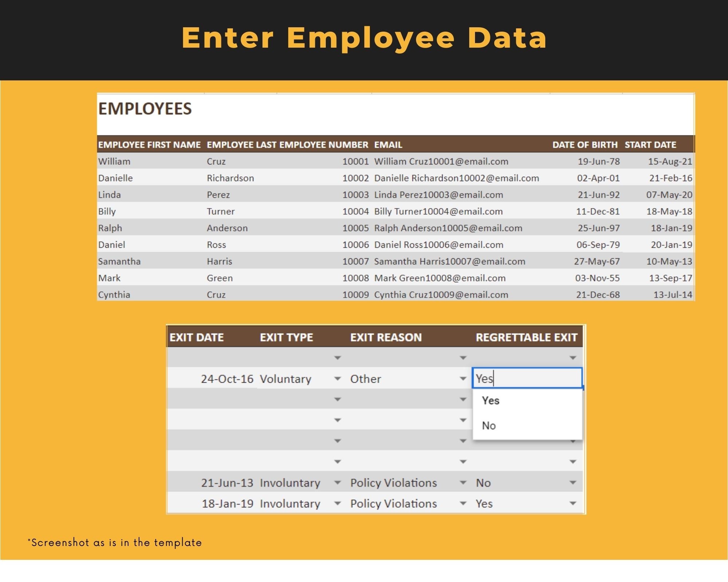Open Regrettable Exit dropdown for the 18-Jan-19 row
The image size is (728, 582).
(573, 503)
